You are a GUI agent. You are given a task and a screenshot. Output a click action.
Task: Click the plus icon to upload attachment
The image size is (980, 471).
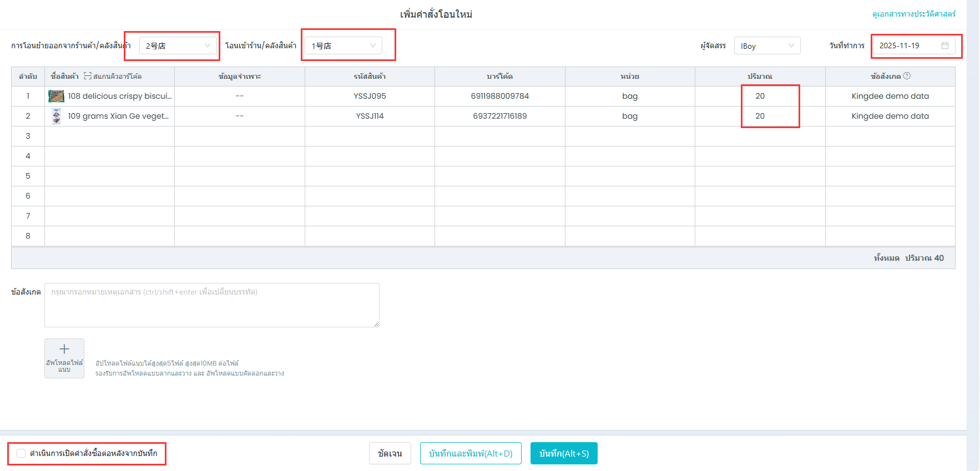[x=64, y=350]
